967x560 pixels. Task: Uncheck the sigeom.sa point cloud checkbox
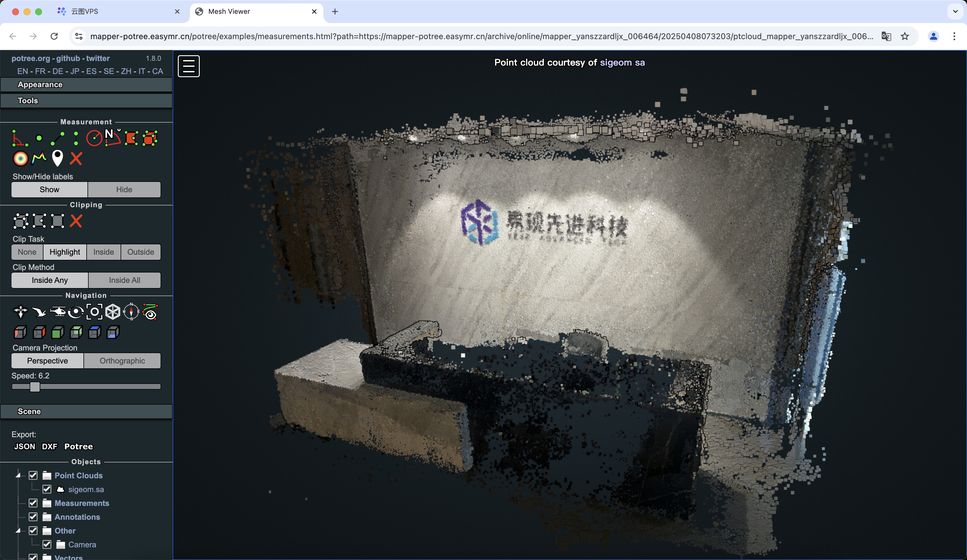tap(47, 489)
